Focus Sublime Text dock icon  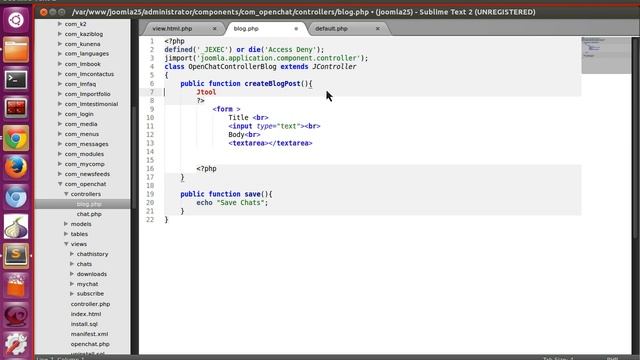click(x=16, y=256)
